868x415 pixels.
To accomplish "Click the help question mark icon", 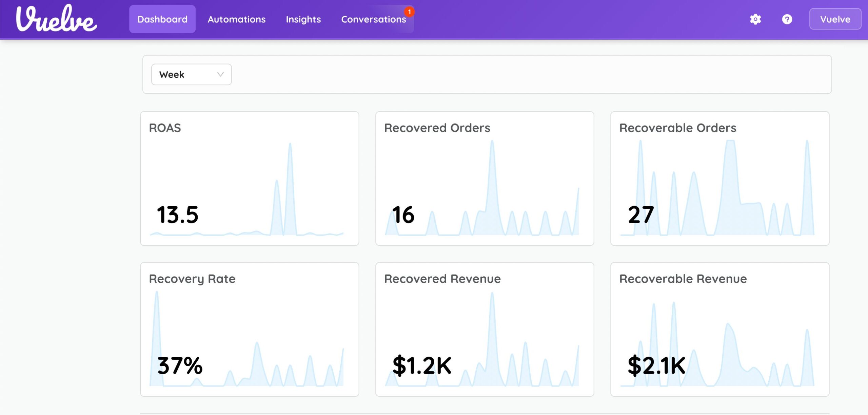I will 787,19.
